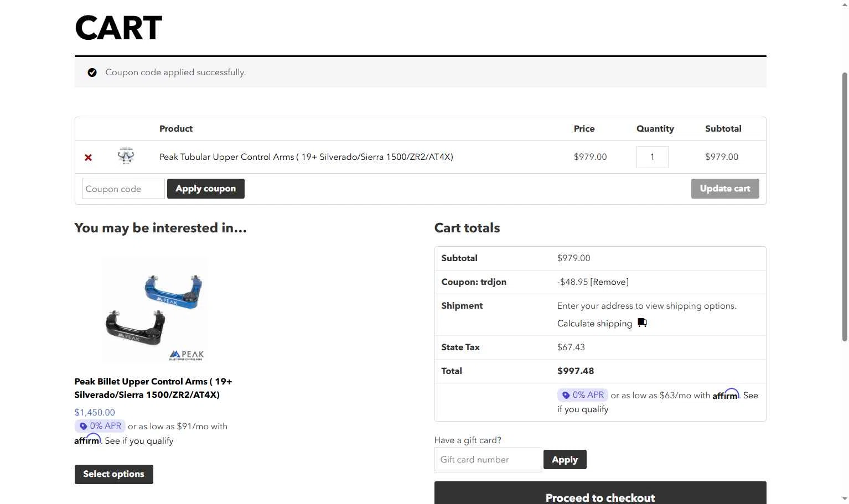Click the 'Quantity' column header
Viewport: 849px width, 504px height.
(655, 129)
